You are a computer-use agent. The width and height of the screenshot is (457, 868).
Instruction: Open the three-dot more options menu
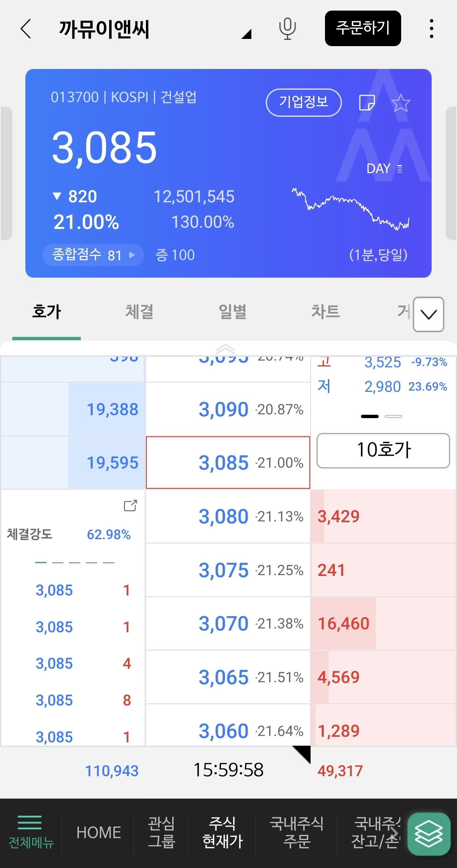431,29
